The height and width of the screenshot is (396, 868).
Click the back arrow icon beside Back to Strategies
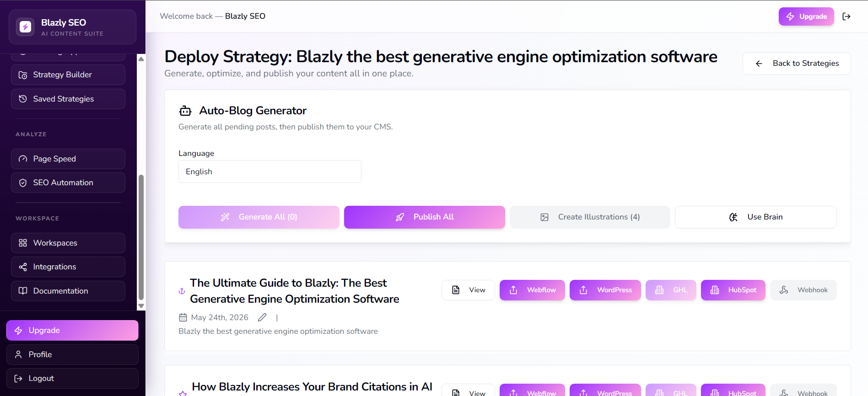(x=759, y=64)
